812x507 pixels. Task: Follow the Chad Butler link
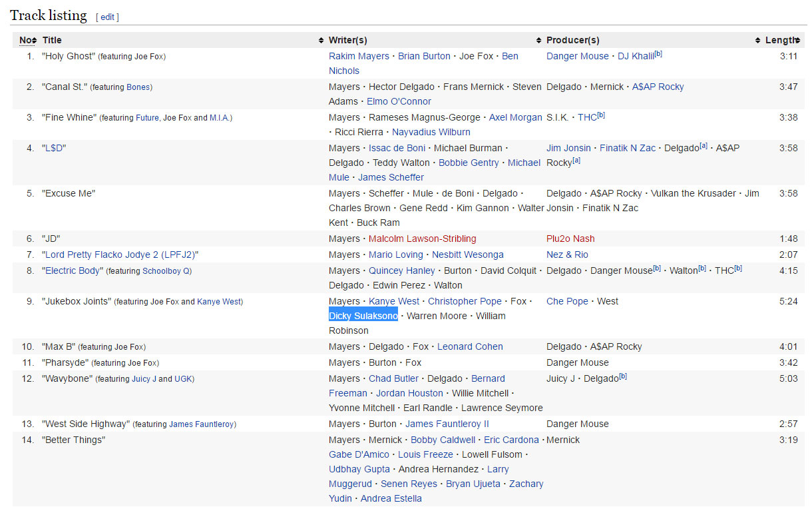click(393, 378)
